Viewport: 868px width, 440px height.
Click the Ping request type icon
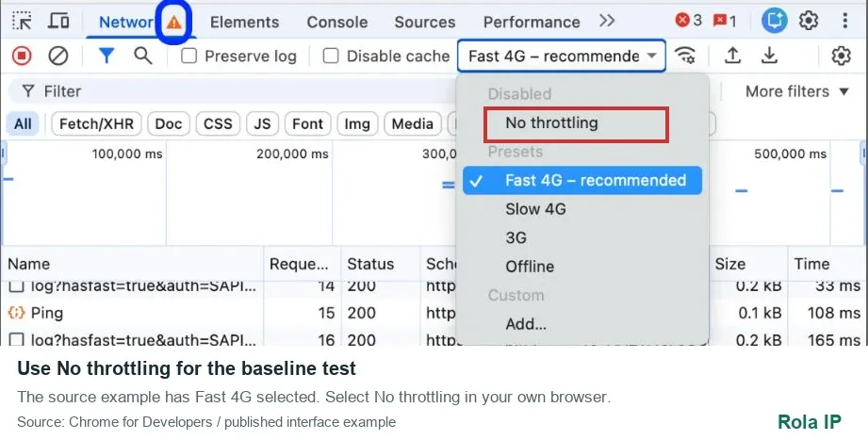[17, 313]
